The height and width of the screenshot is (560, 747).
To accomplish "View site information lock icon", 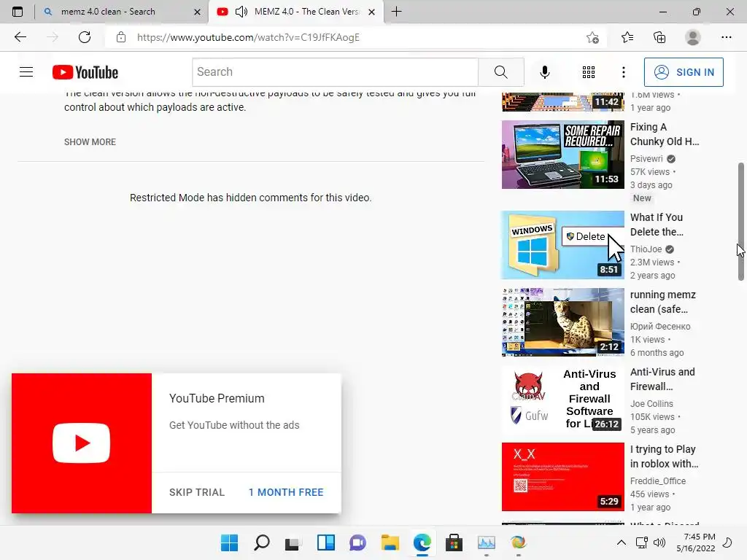I will pyautogui.click(x=121, y=37).
